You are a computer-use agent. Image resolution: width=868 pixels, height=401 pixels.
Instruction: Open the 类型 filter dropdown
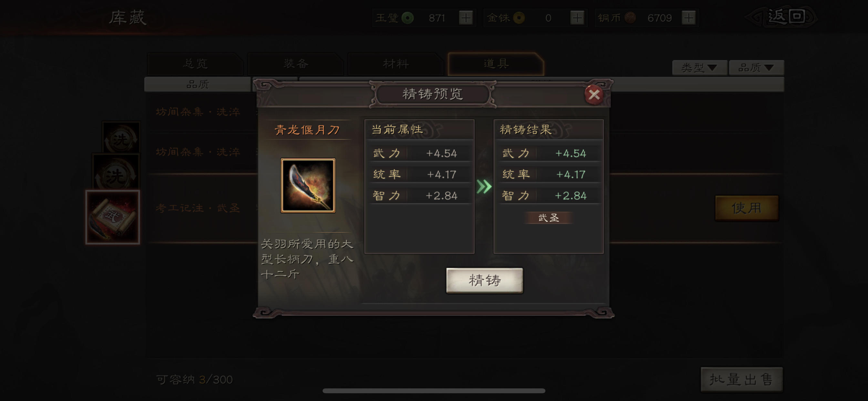pos(699,68)
